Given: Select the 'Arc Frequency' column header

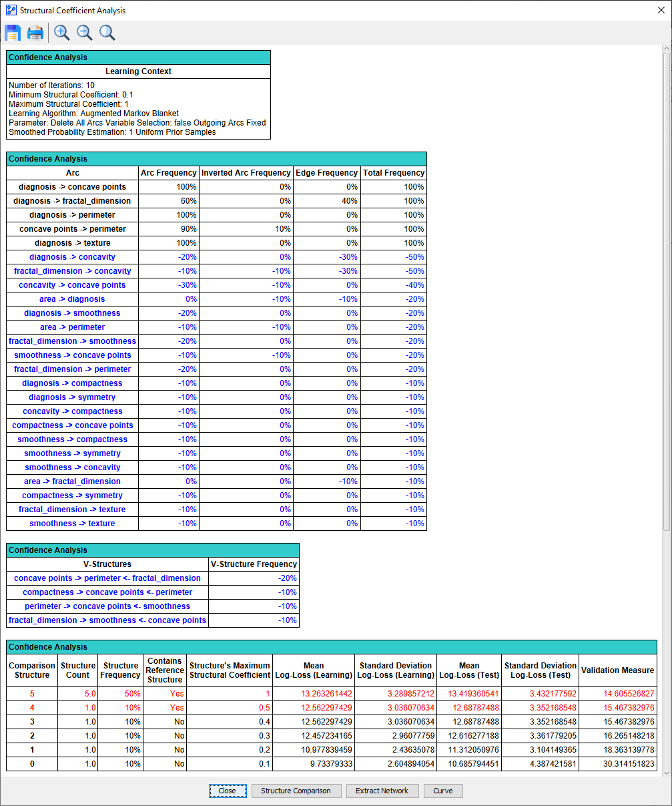Looking at the screenshot, I should pyautogui.click(x=169, y=173).
